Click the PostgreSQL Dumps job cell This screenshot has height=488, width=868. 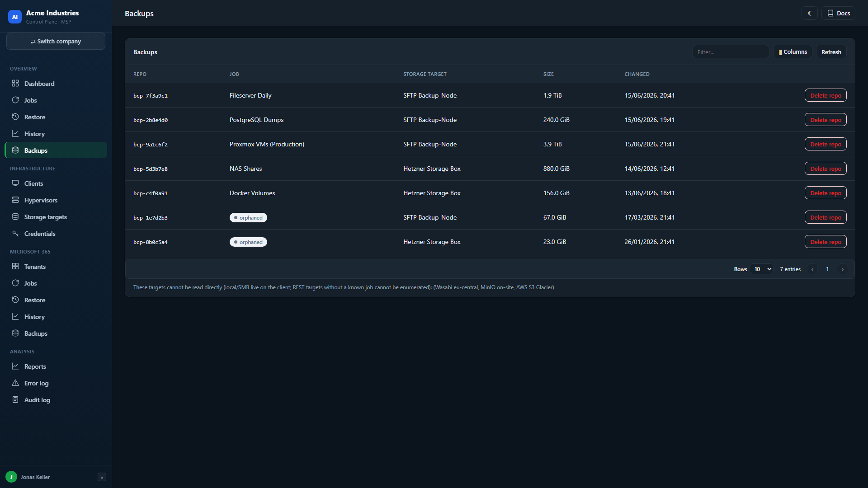tap(256, 120)
